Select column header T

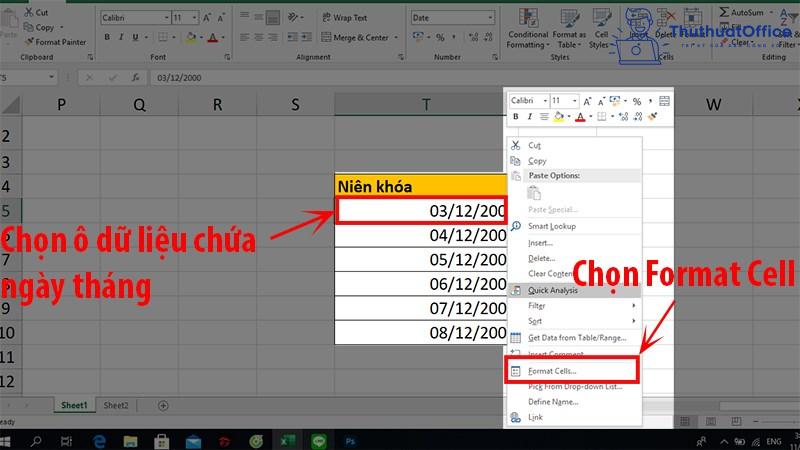[426, 105]
